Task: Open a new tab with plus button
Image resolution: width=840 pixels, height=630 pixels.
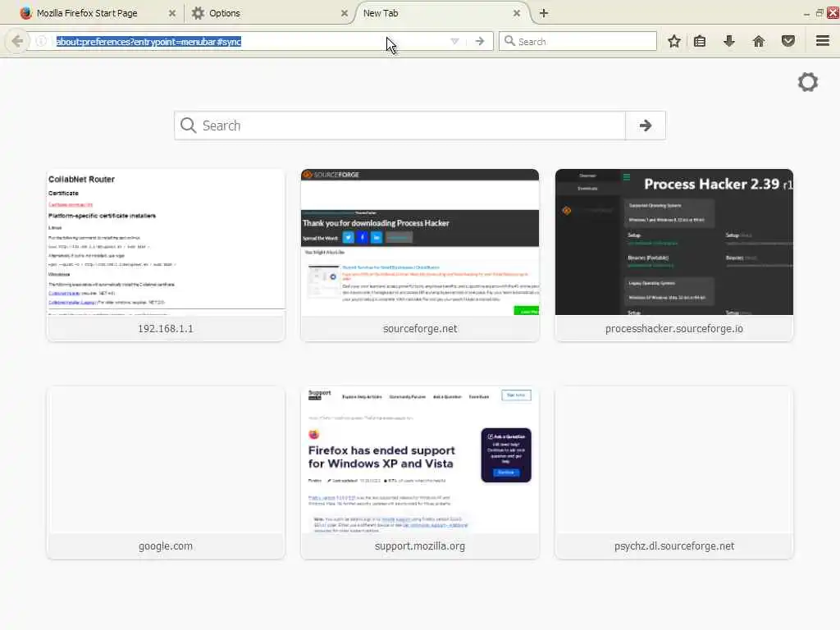Action: pos(544,13)
